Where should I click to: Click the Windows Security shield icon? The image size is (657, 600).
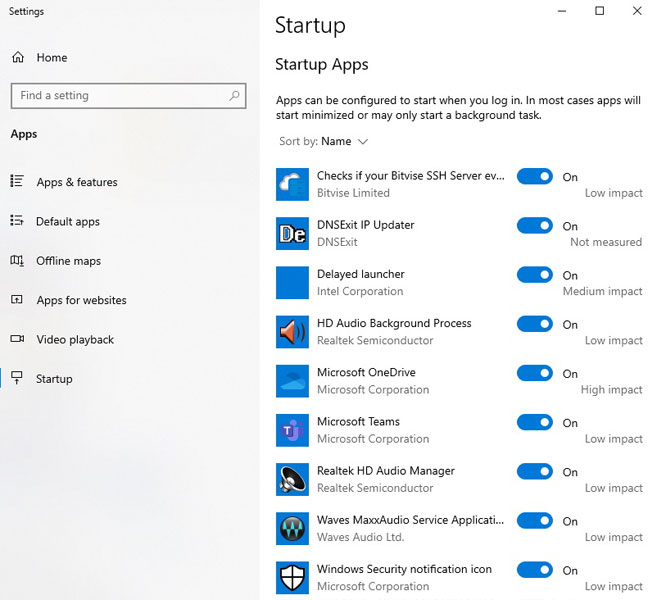pyautogui.click(x=292, y=578)
